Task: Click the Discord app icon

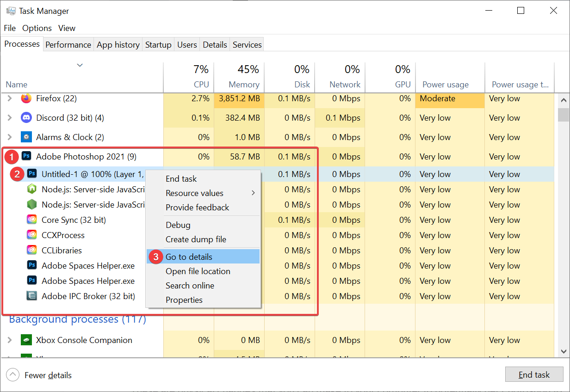Action: point(26,118)
